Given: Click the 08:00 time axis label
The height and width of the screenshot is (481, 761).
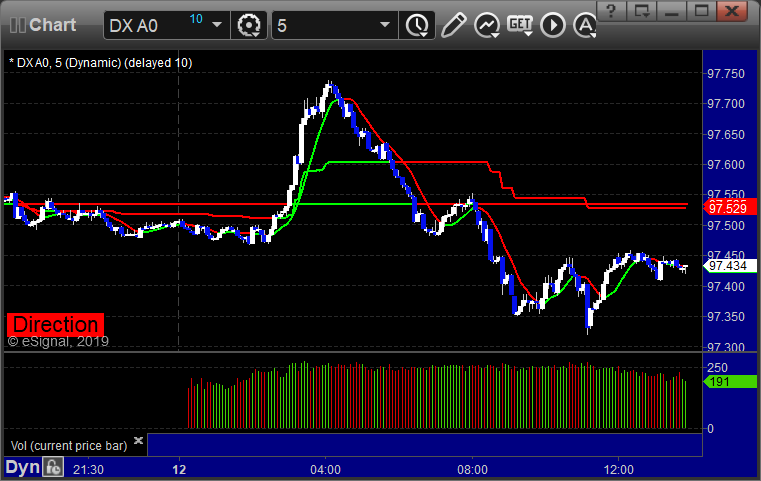Looking at the screenshot, I should pos(472,469).
